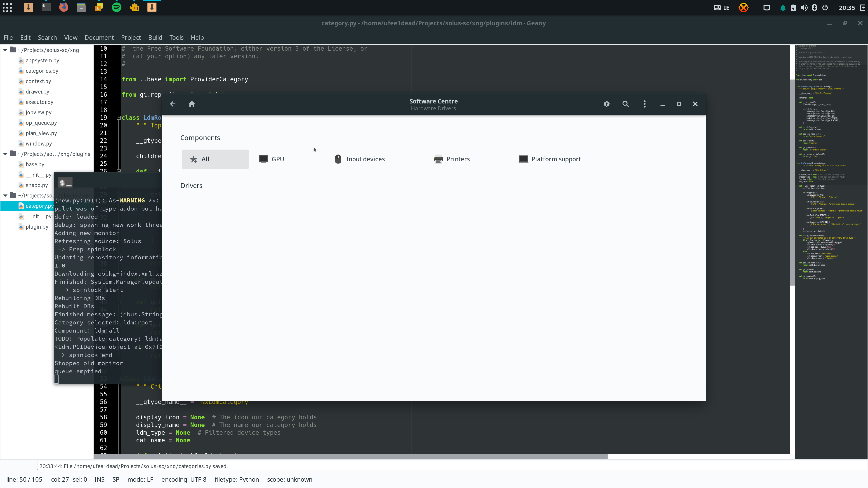
Task: Select the Input devices category
Action: click(x=360, y=159)
